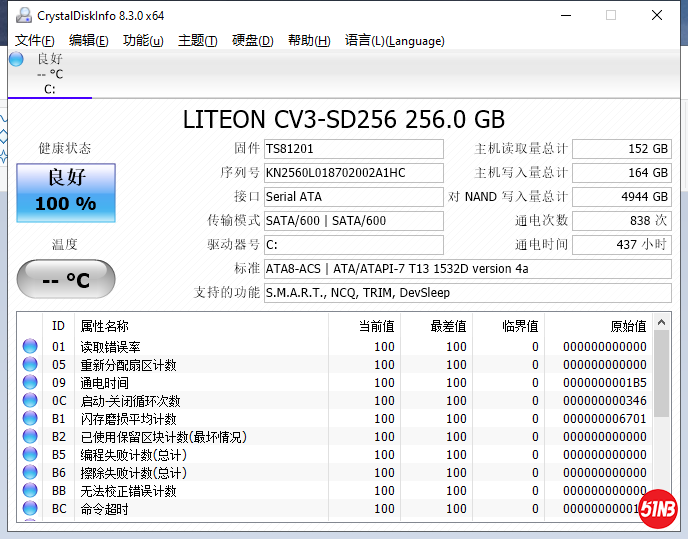Viewport: 688px width, 539px height.
Task: Click the CrystalDiskInfo app icon in title bar
Action: [x=23, y=15]
